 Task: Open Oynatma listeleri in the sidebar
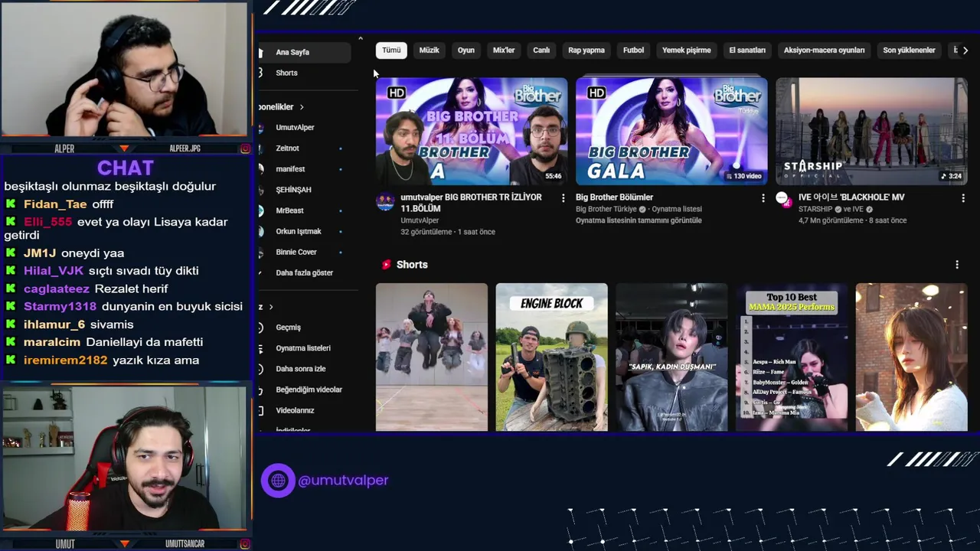point(303,348)
